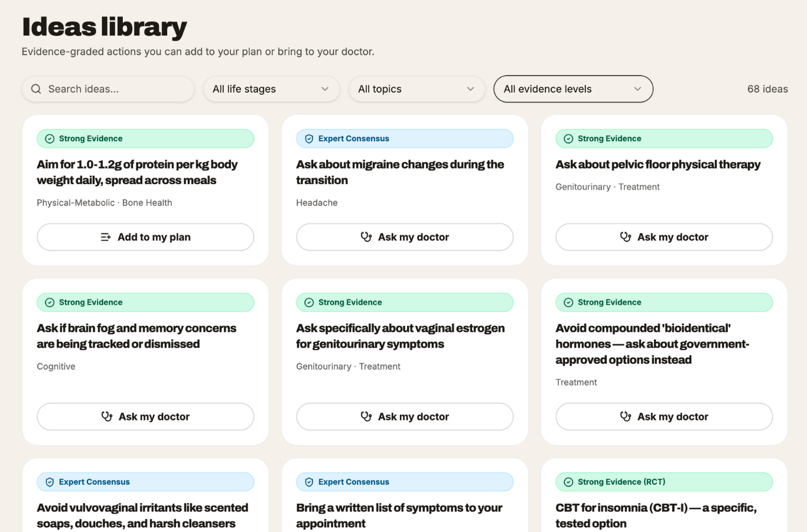Viewport: 807px width, 532px height.
Task: Open the All life stages dropdown
Action: pos(271,89)
